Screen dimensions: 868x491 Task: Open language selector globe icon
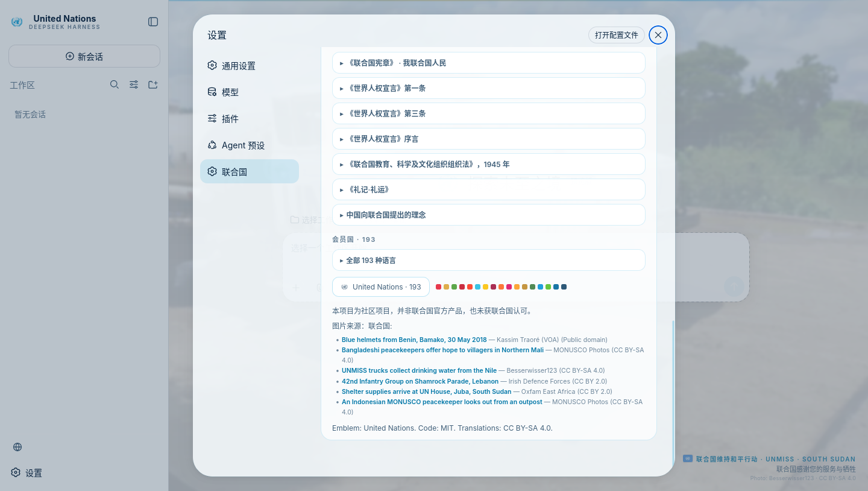(17, 447)
